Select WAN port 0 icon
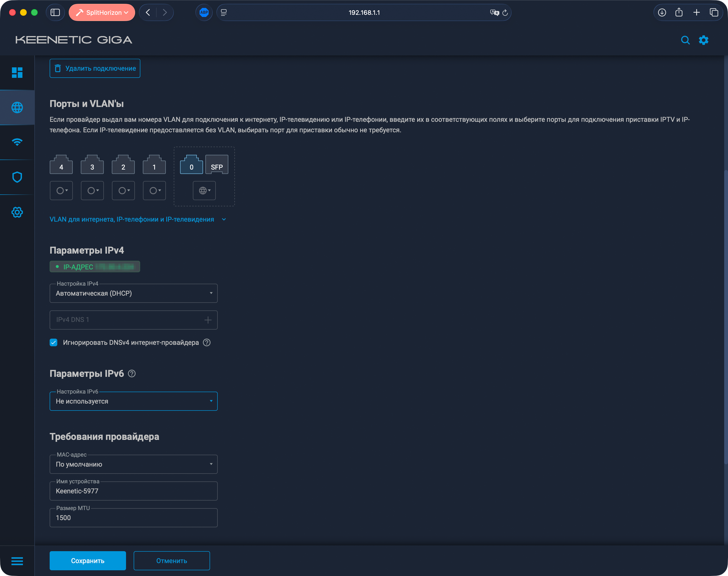728x576 pixels. (x=191, y=164)
